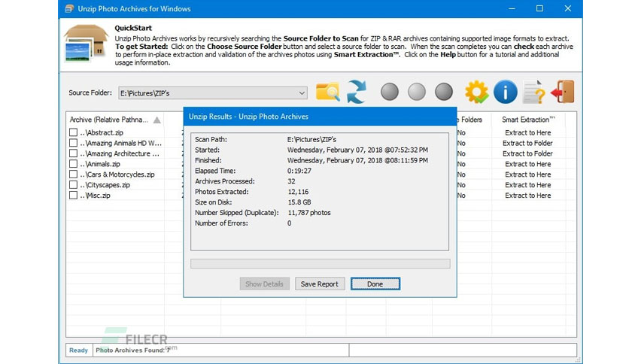Expand the Source Folder dropdown
The width and height of the screenshot is (629, 364).
tap(302, 93)
